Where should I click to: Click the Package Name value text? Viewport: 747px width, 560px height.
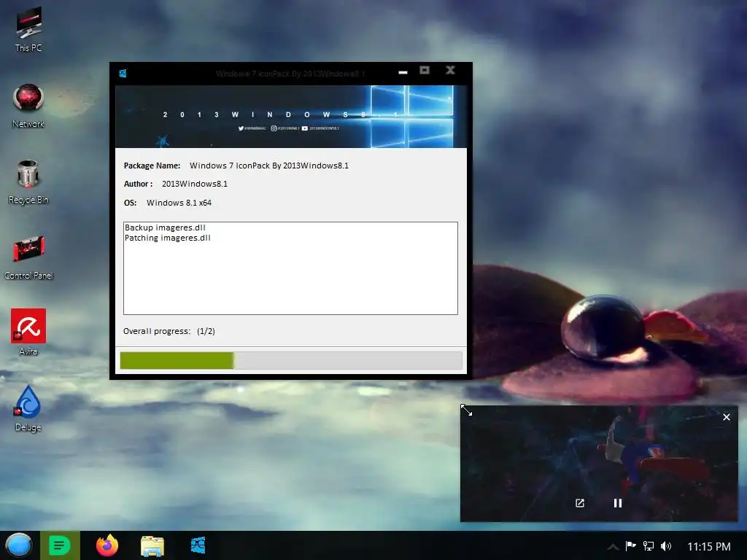269,166
